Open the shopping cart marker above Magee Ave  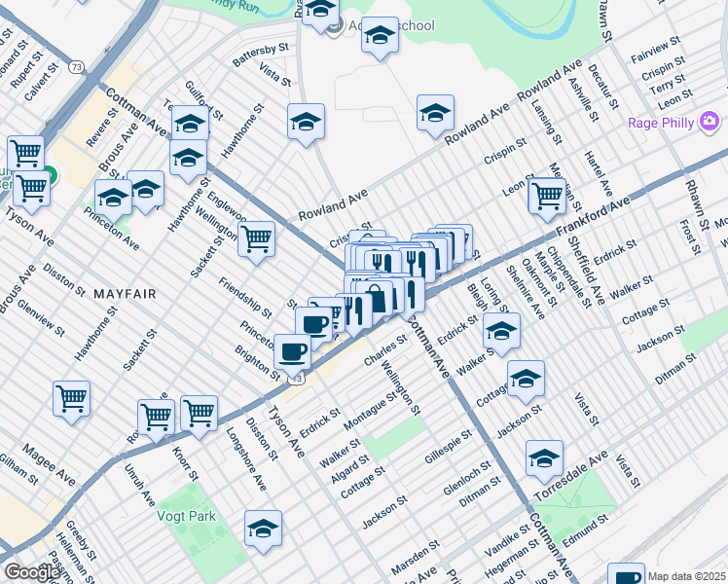click(71, 402)
